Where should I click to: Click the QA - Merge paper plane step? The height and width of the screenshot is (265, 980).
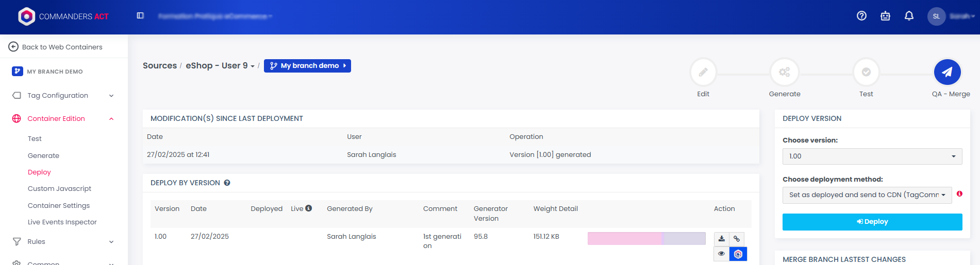pos(947,73)
